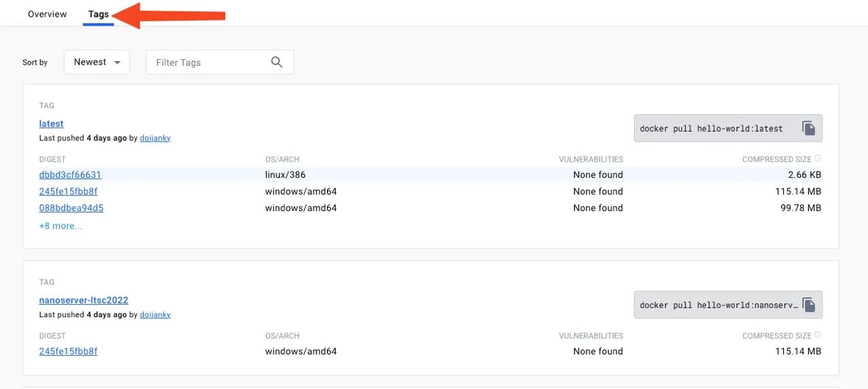868x389 pixels.
Task: Open digest 088bdbea94d5
Action: [71, 208]
